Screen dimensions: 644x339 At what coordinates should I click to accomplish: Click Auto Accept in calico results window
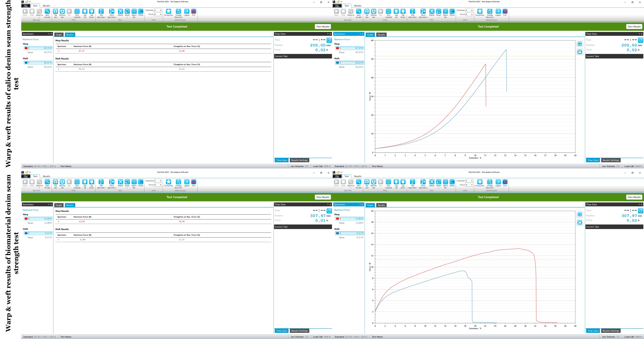[47, 13]
